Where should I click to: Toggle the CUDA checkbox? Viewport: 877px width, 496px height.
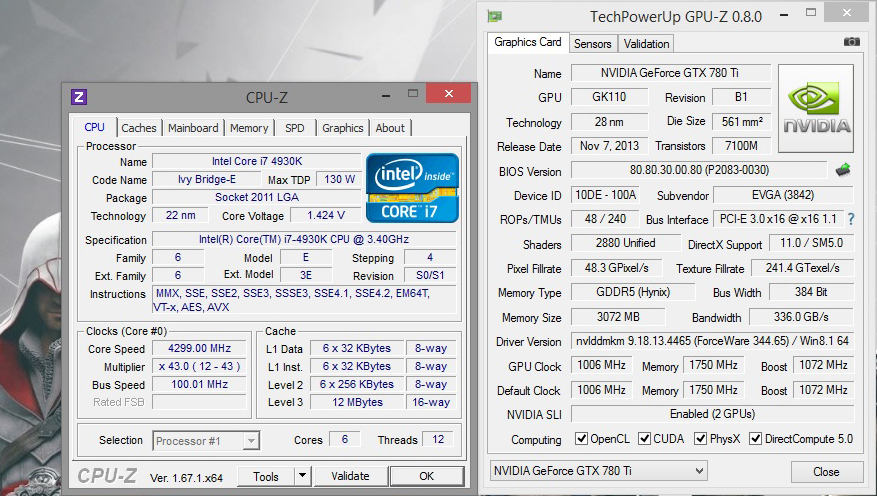pyautogui.click(x=645, y=438)
